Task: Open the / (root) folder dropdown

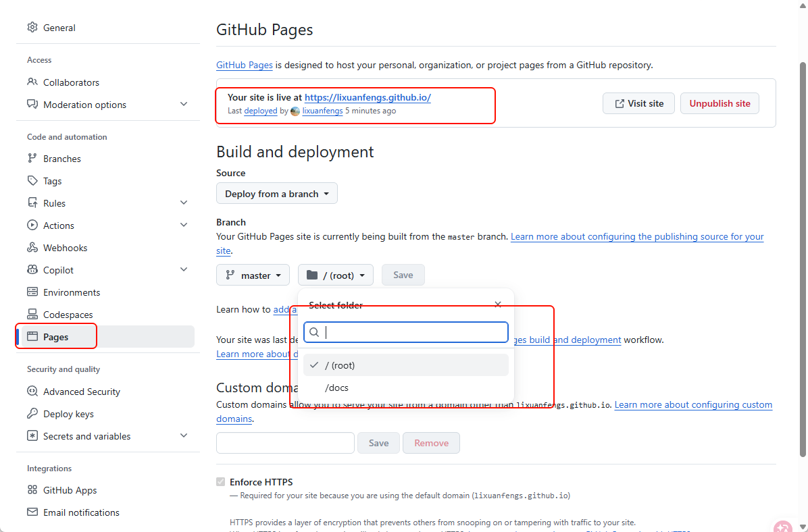Action: (336, 275)
